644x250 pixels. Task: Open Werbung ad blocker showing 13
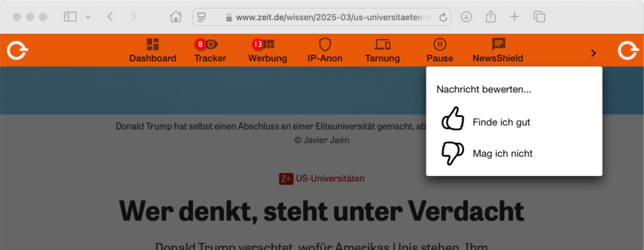tap(267, 50)
